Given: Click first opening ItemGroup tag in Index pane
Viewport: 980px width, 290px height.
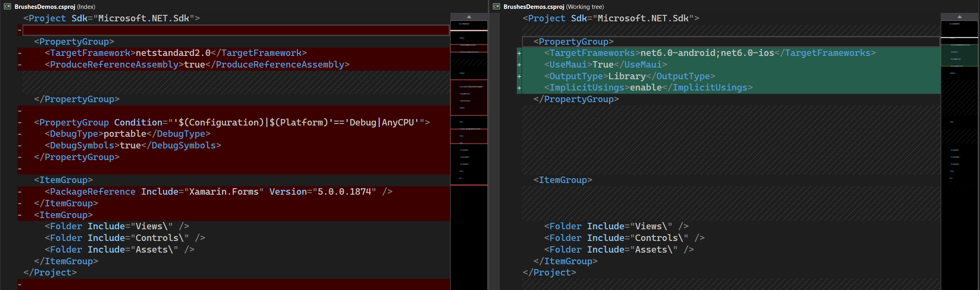Looking at the screenshot, I should click(64, 180).
